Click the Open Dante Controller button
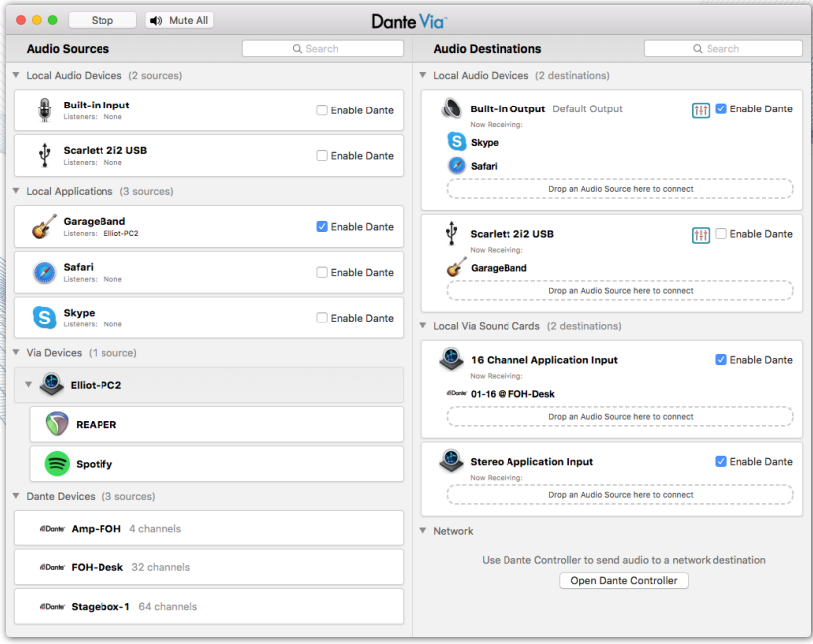This screenshot has width=813, height=644. 624,581
